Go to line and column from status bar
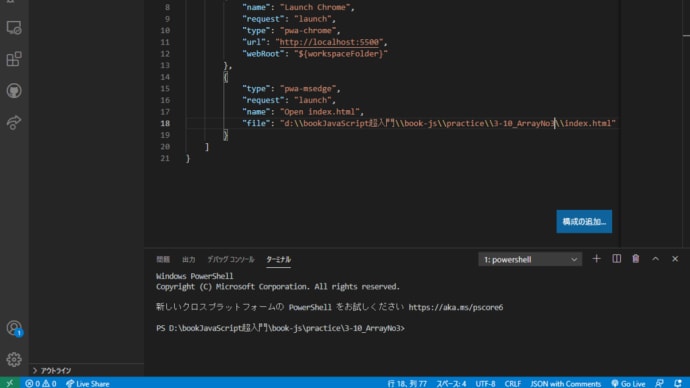Screen dimensions: 690x388 click(407, 384)
